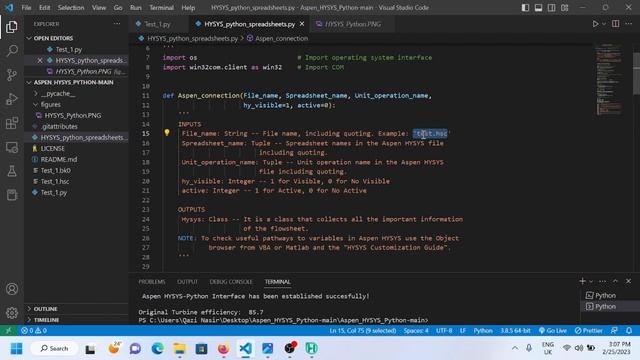The height and width of the screenshot is (360, 640).
Task: Open the Remote Explorer view
Action: (x=12, y=147)
